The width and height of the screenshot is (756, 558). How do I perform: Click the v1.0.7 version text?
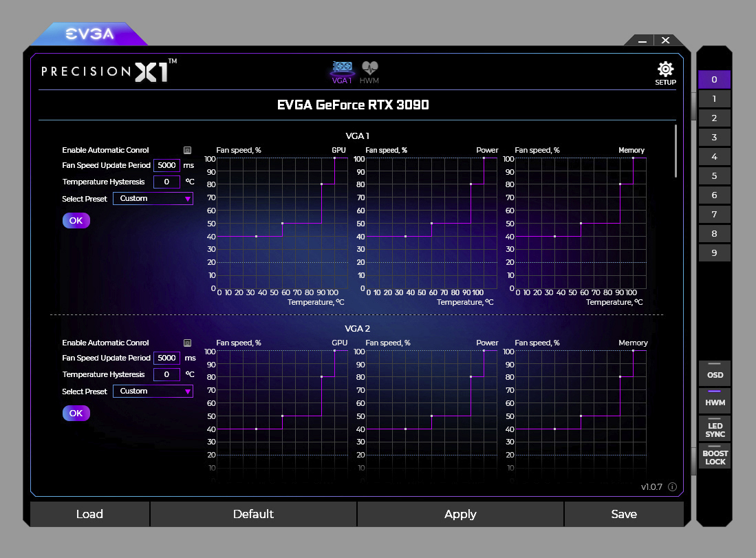tap(651, 487)
